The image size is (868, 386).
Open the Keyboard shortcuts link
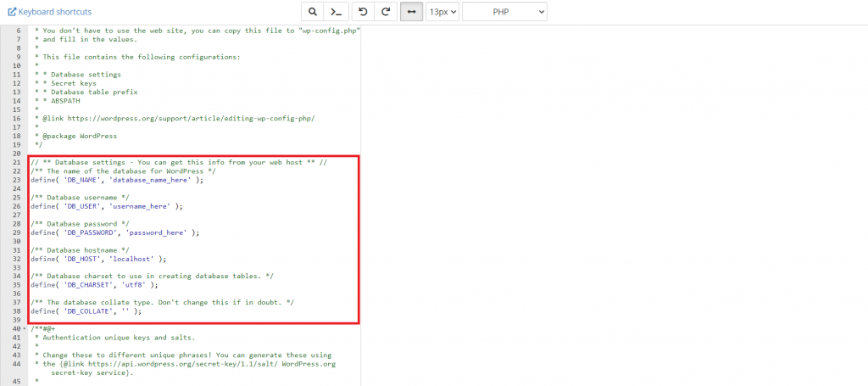(x=55, y=12)
